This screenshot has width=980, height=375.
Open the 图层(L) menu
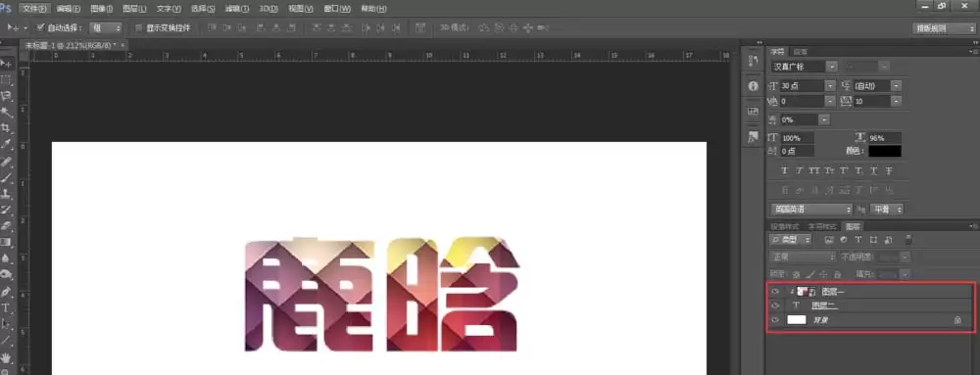pos(134,9)
